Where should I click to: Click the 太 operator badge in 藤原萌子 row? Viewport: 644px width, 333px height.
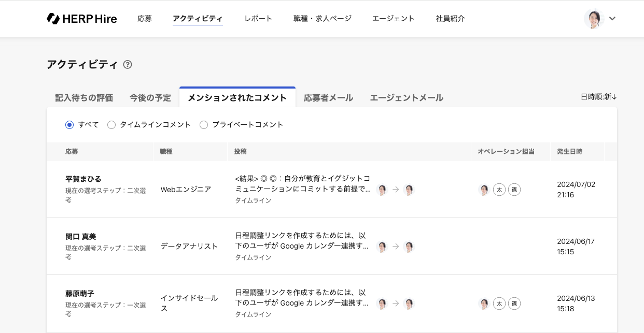(x=499, y=303)
